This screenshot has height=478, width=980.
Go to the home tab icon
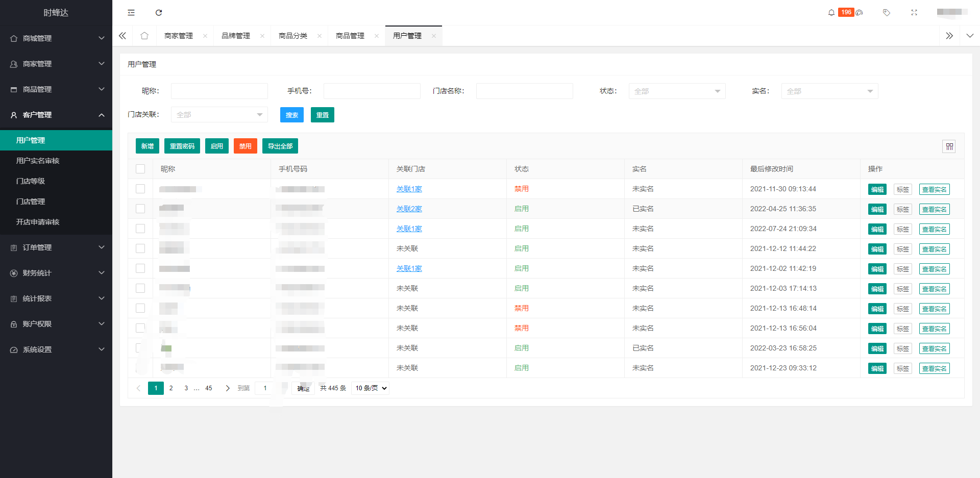pos(144,36)
